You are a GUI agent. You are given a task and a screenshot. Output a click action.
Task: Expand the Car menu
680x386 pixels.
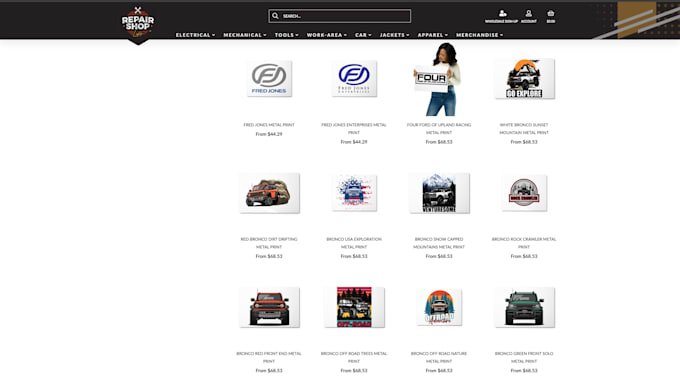(x=363, y=35)
